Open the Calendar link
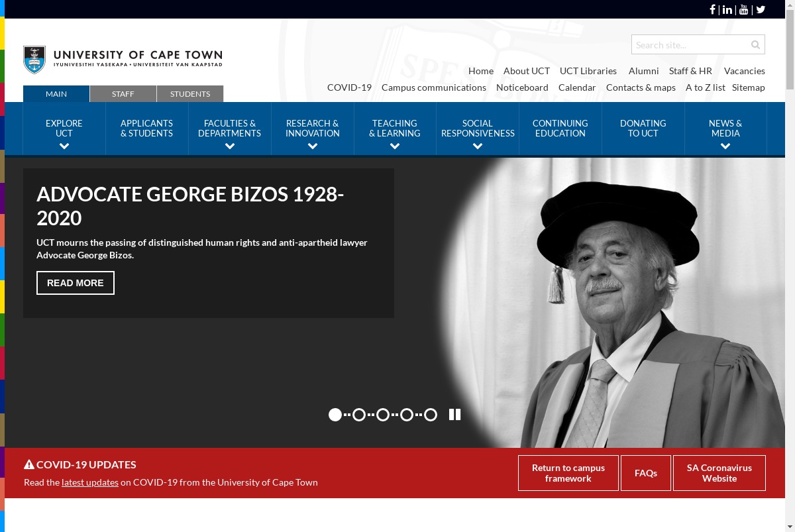Screen dimensions: 795x532 [x=577, y=87]
